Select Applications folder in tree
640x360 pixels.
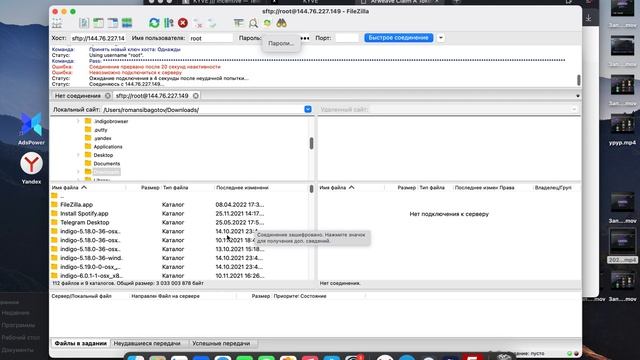(108, 147)
